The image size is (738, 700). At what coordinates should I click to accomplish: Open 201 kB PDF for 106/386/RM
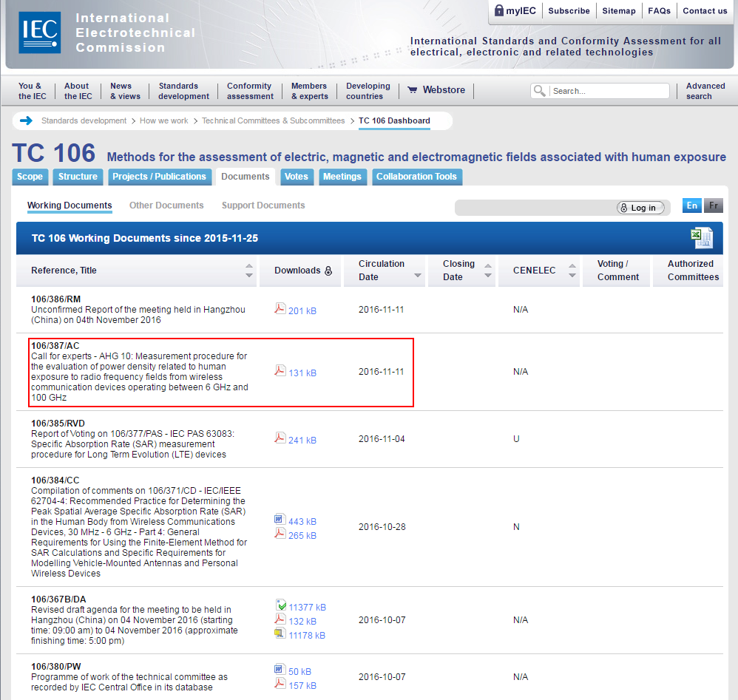[296, 310]
